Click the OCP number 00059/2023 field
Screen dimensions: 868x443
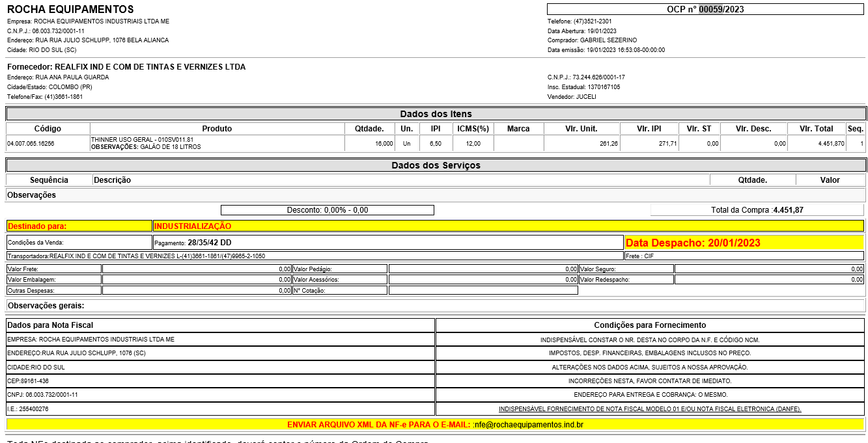pyautogui.click(x=705, y=9)
